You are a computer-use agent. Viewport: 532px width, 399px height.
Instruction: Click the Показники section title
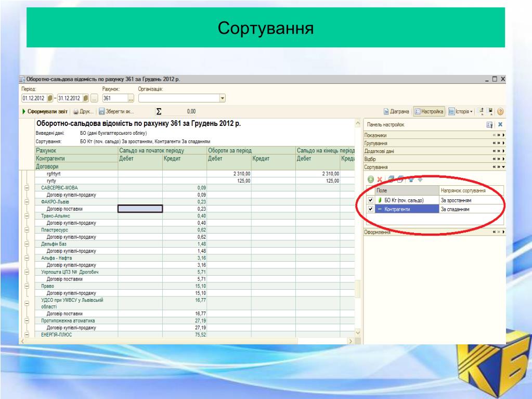pos(375,135)
